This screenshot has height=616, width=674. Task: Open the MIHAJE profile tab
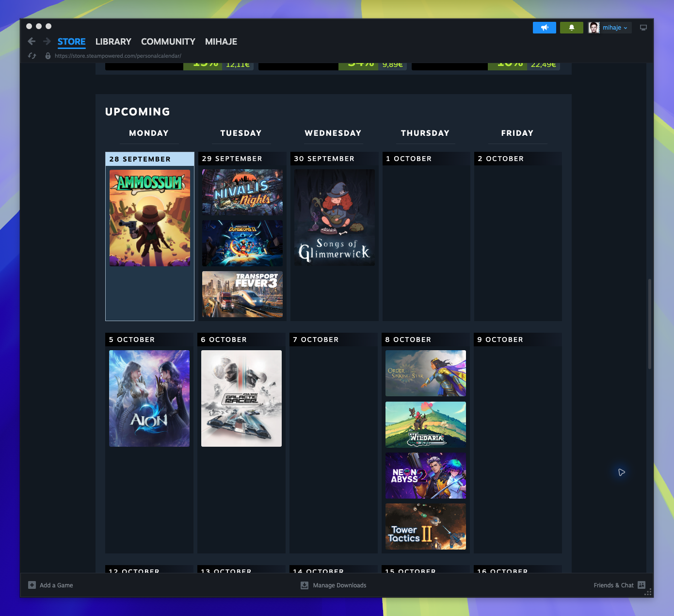221,42
